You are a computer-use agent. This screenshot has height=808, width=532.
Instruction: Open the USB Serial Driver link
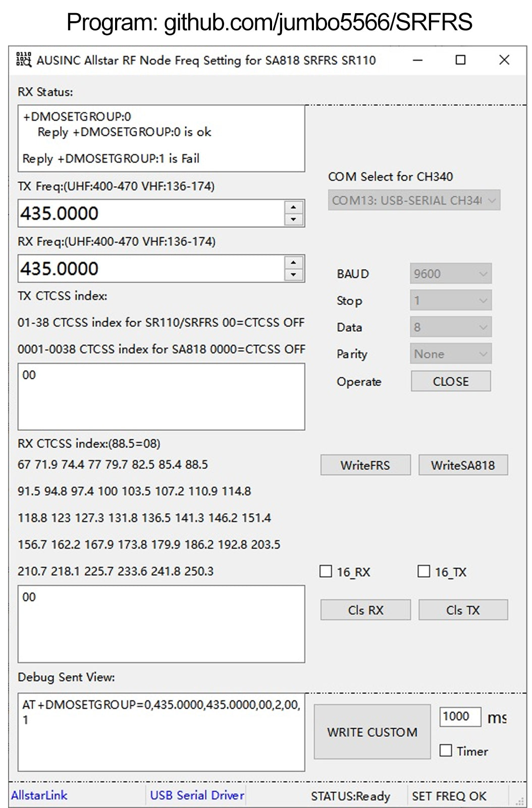click(197, 795)
